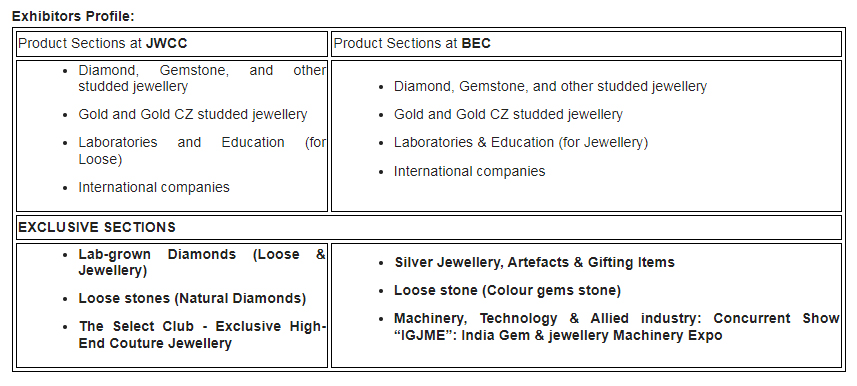Select Product Sections at JWCC header cell
The image size is (857, 386).
click(x=172, y=44)
